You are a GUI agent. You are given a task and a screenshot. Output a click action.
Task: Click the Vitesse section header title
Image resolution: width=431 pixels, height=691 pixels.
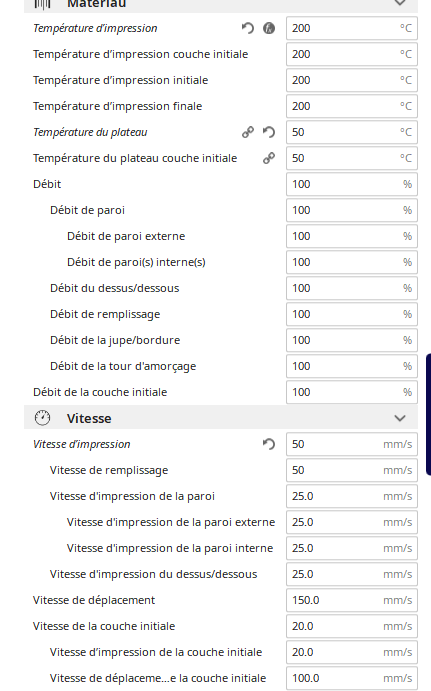coord(89,418)
